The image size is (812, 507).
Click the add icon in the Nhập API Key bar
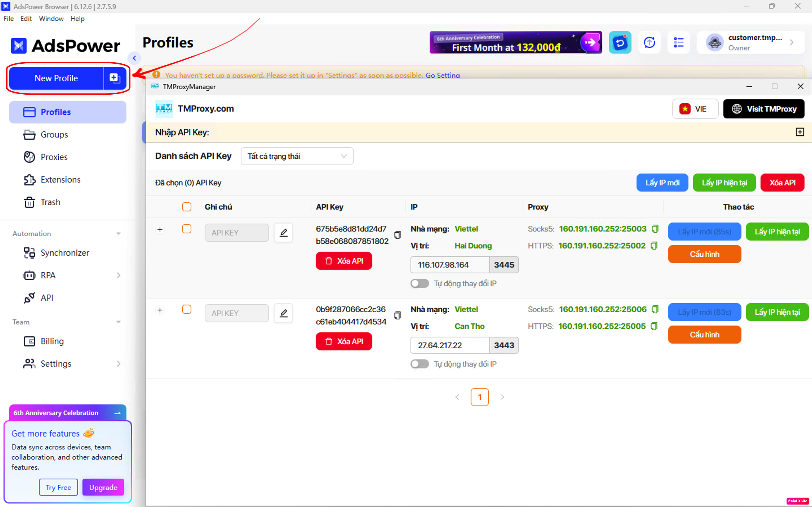coord(800,132)
